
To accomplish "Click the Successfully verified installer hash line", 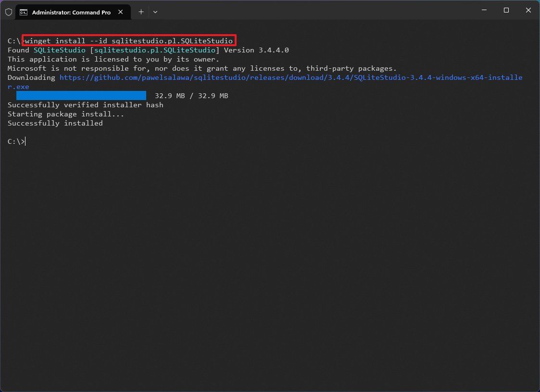I will tap(86, 105).
